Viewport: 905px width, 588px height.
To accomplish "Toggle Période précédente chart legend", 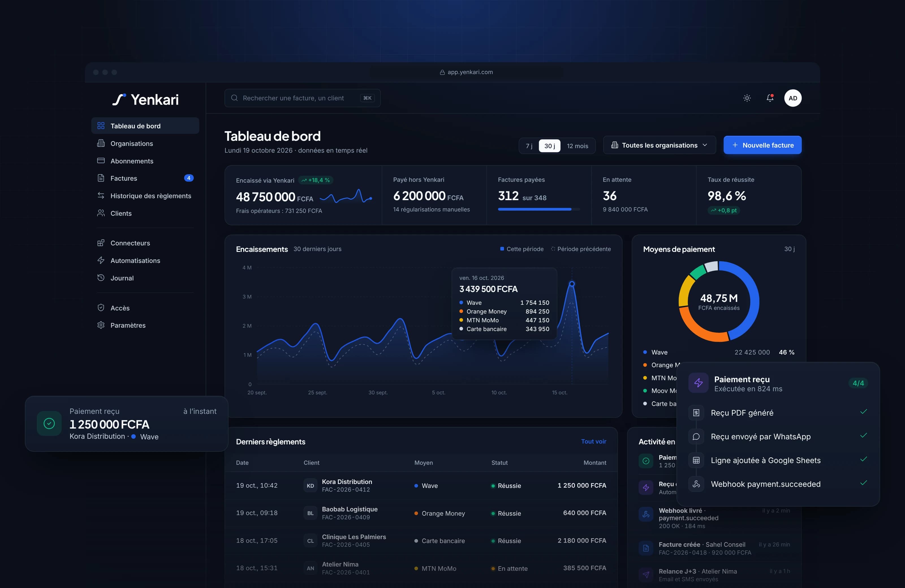I will [581, 249].
